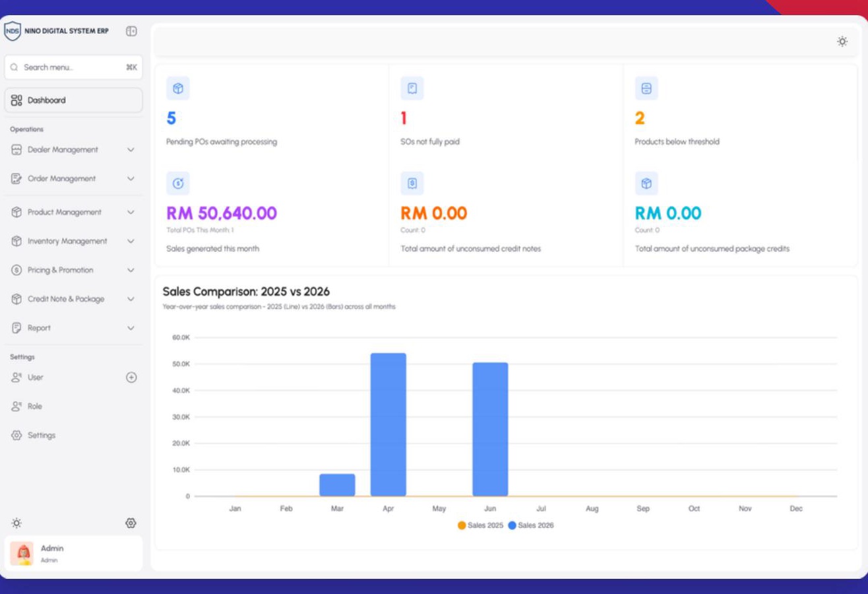
Task: Click the Dashboard grid icon
Action: click(x=17, y=100)
